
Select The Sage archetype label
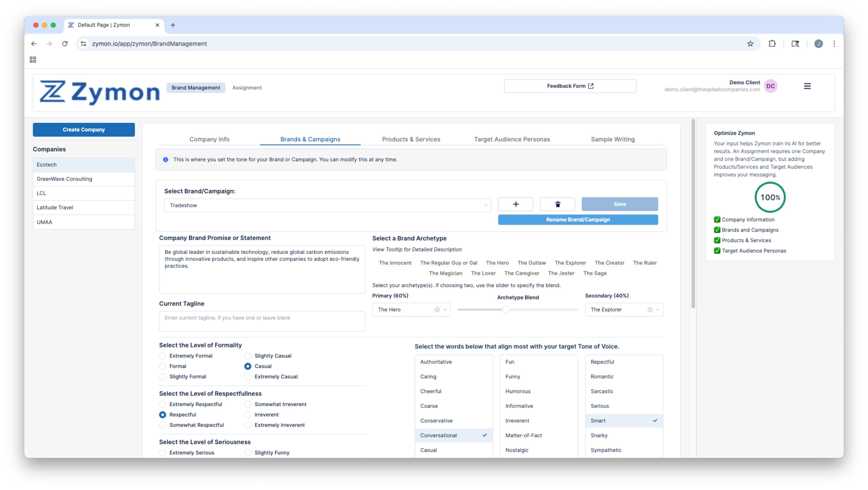point(595,273)
